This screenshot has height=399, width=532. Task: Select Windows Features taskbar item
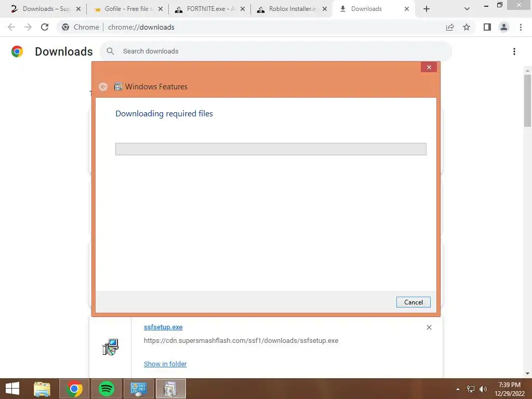pos(170,389)
